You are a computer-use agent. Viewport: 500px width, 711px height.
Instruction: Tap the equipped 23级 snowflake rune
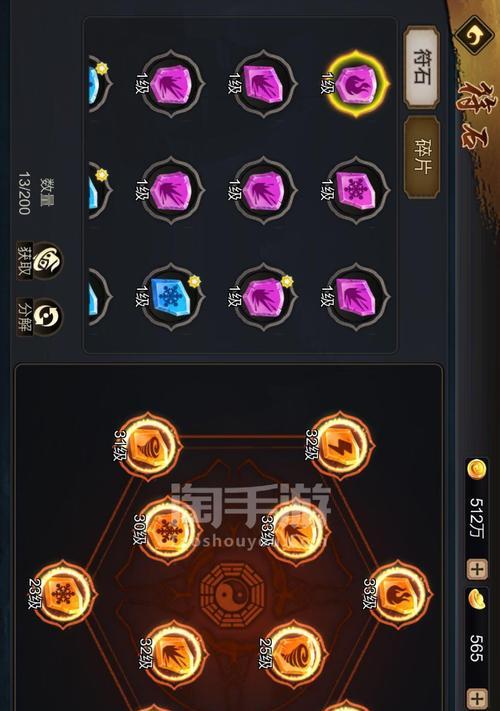(x=63, y=594)
